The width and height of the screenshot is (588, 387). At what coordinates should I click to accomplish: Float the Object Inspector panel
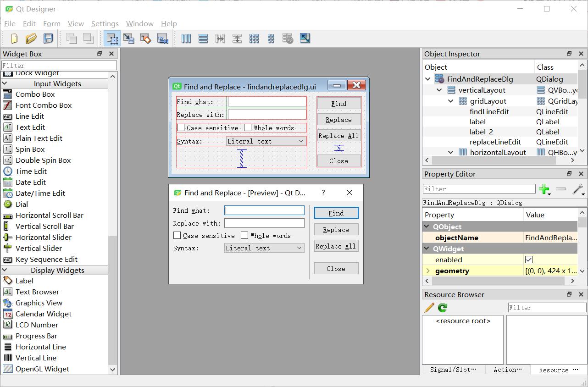(569, 54)
